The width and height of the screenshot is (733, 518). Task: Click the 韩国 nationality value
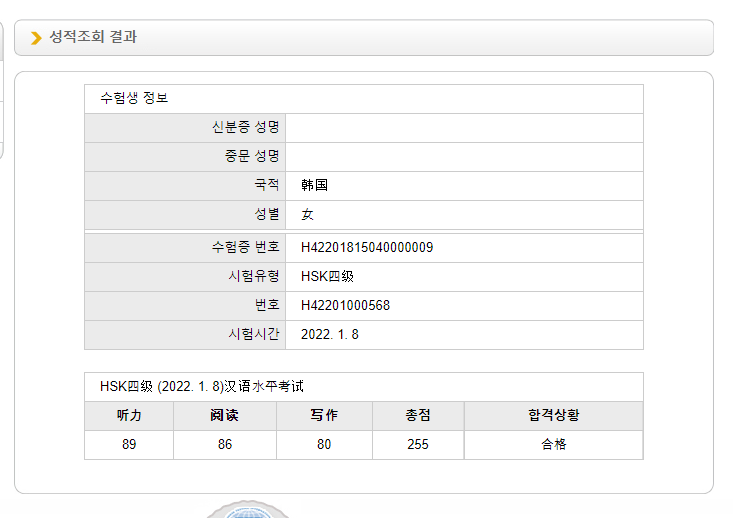[x=314, y=185]
